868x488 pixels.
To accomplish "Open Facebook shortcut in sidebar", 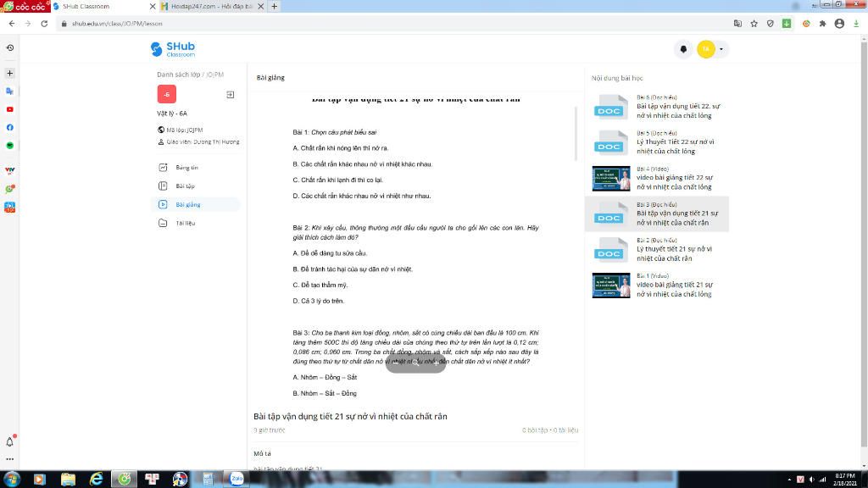I will coord(10,128).
